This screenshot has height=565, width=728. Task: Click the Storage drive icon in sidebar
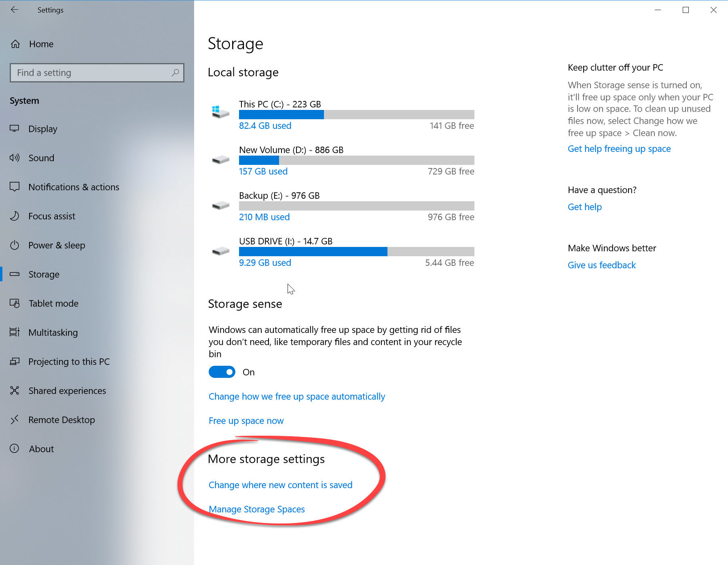[x=15, y=274]
